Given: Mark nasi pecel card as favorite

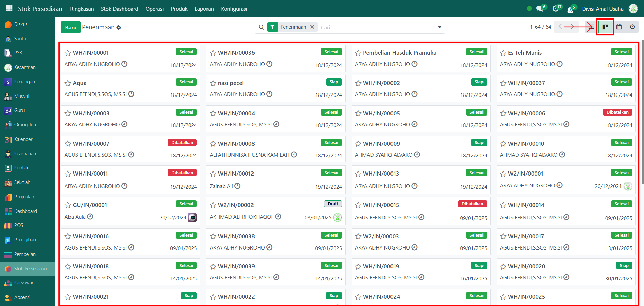Looking at the screenshot, I should 213,83.
